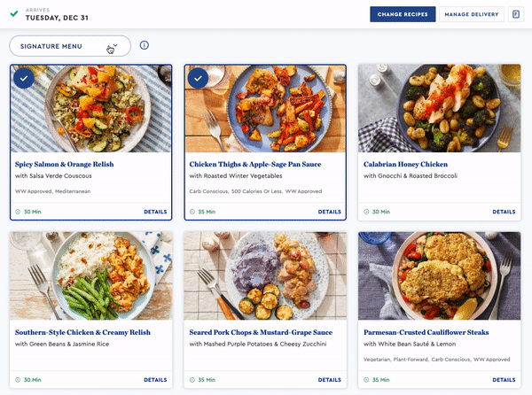Click clock icon on Southern-Style Chicken card
The image size is (532, 395).
18,380
